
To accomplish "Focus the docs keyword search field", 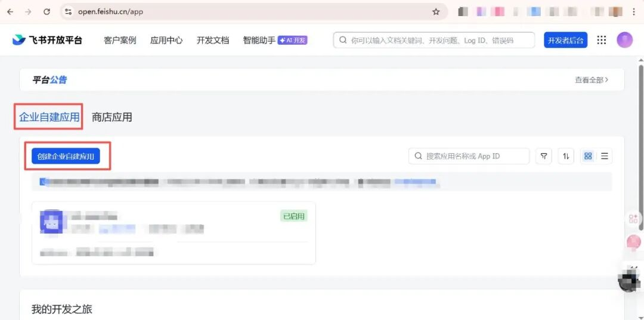I will click(434, 40).
